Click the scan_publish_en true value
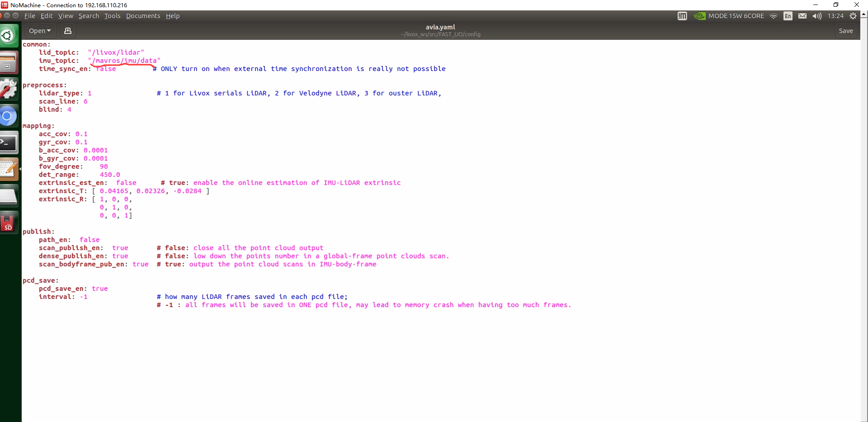Image resolution: width=868 pixels, height=422 pixels. pos(120,248)
